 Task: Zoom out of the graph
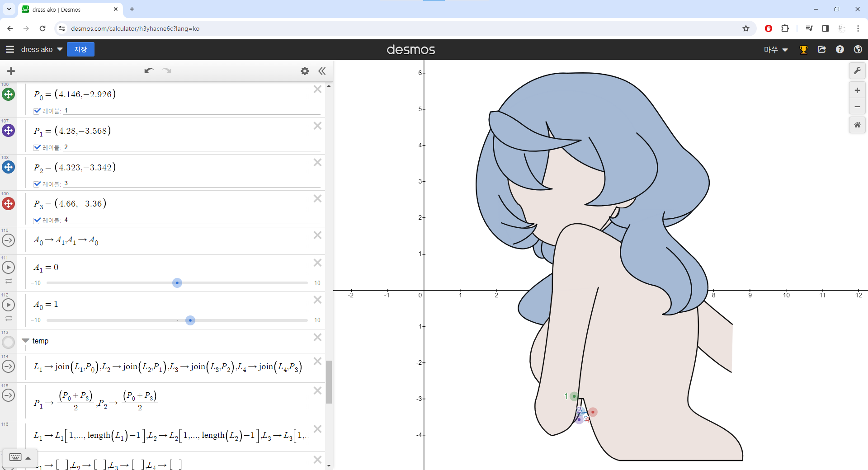[857, 107]
